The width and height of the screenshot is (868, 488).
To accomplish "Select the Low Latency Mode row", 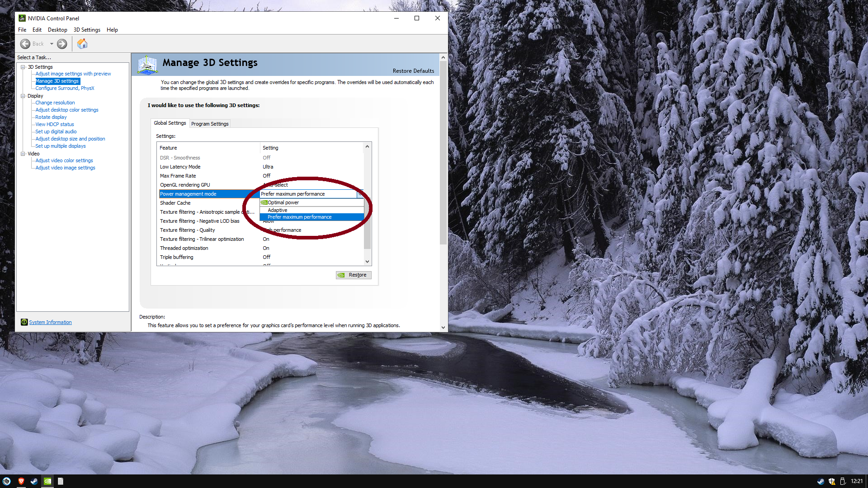I will (180, 167).
